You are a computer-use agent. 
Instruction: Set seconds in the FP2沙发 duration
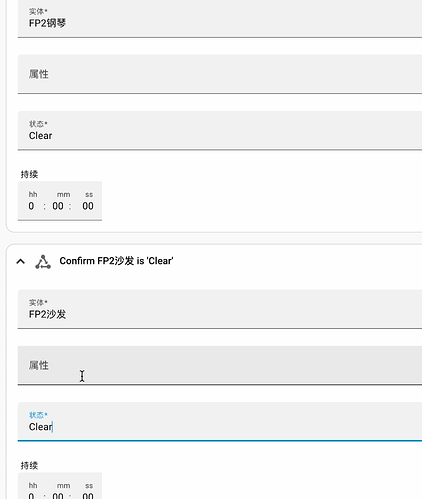coord(88,496)
